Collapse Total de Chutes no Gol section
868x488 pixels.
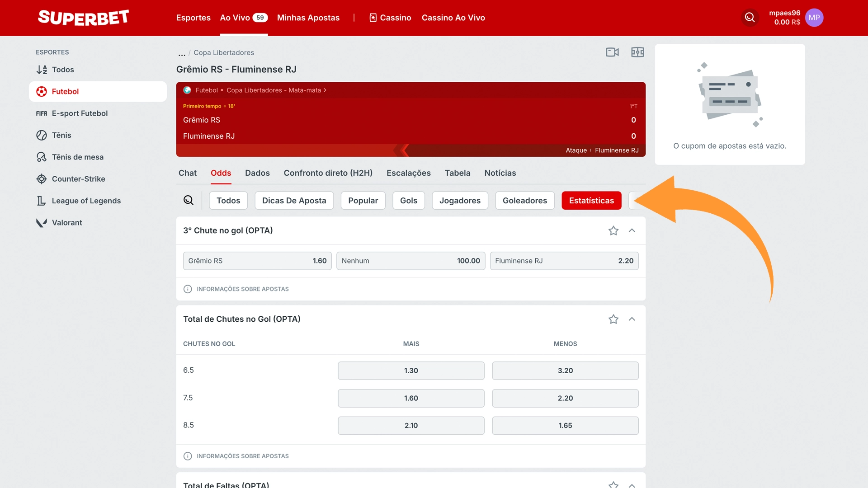click(x=632, y=319)
